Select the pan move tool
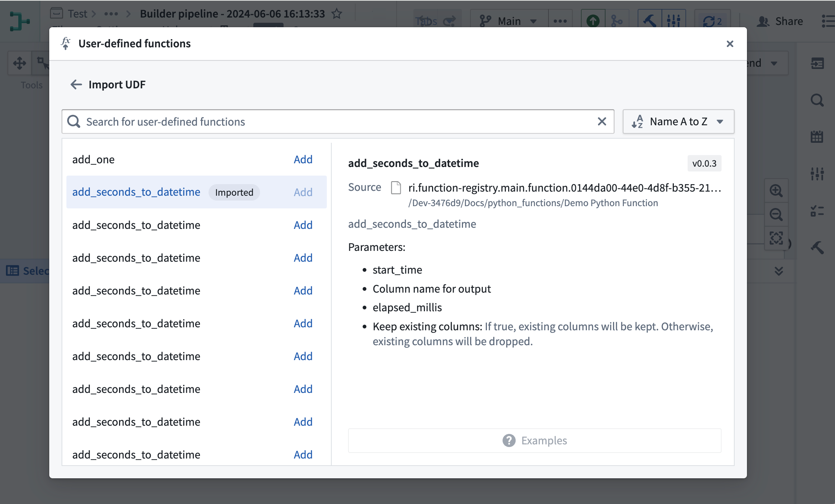The width and height of the screenshot is (835, 504). coord(20,63)
